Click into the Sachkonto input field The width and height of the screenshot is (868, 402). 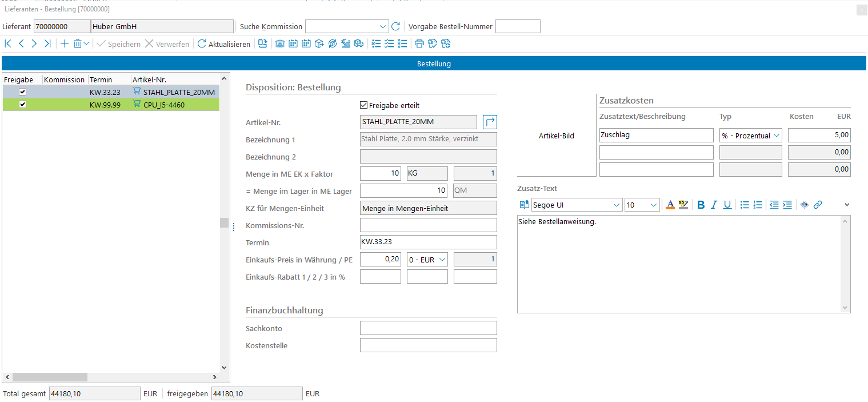click(428, 328)
